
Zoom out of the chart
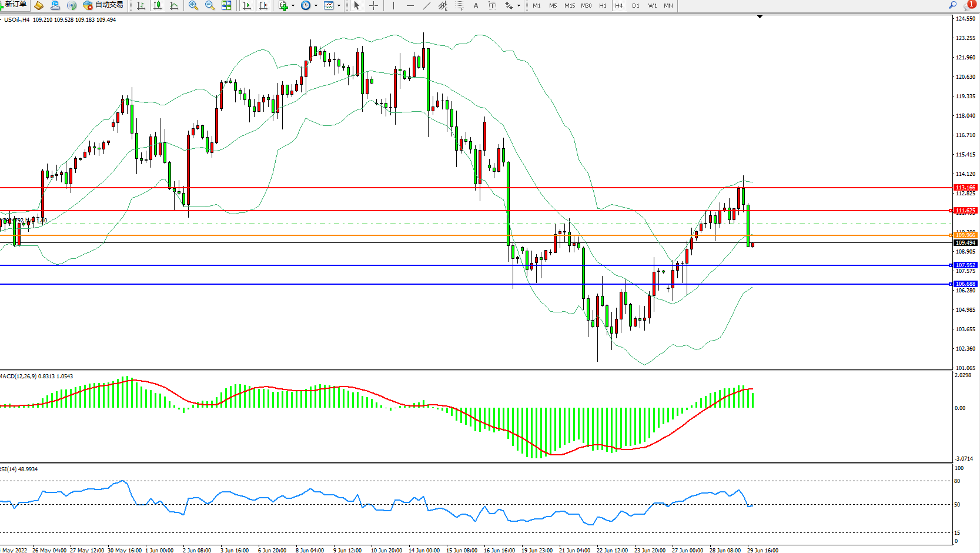(x=210, y=5)
